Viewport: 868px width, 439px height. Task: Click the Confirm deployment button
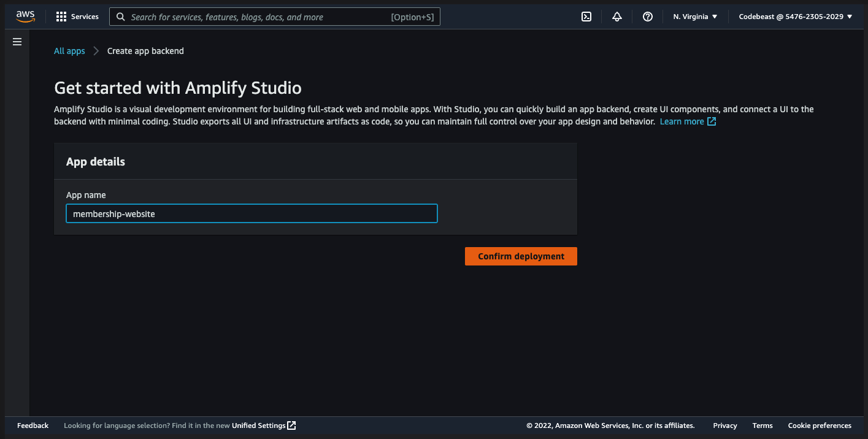click(x=521, y=256)
